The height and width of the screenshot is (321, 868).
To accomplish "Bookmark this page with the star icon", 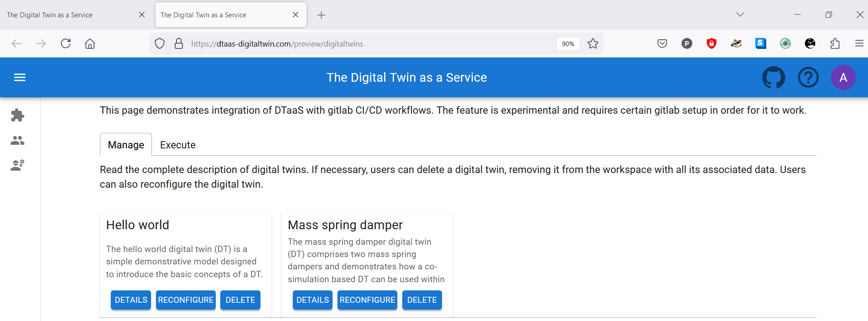I will pyautogui.click(x=593, y=44).
